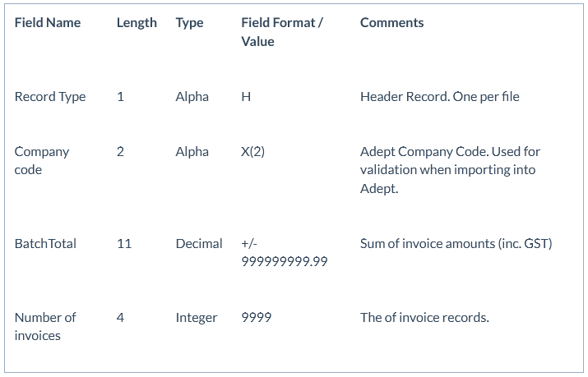Click the Length column header
Image resolution: width=588 pixels, height=377 pixels.
(137, 23)
